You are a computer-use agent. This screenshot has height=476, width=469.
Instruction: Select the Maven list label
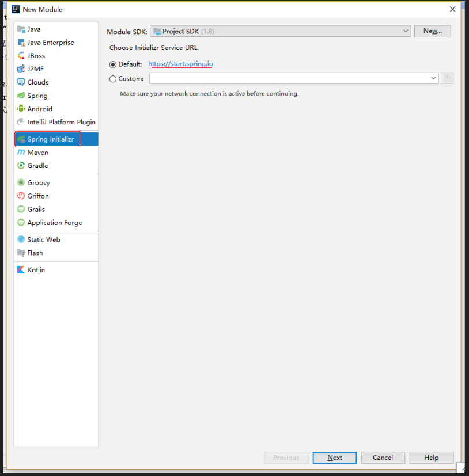[37, 153]
